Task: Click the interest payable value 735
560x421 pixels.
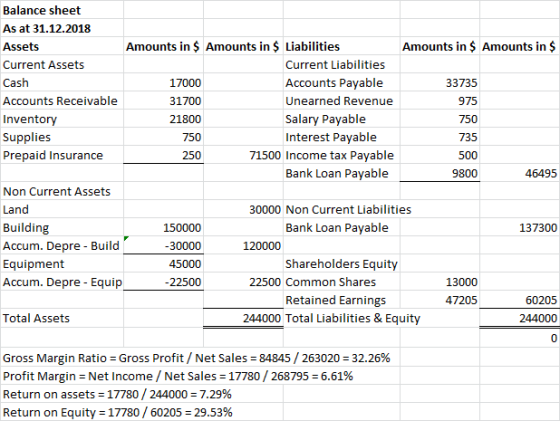Action: (x=440, y=137)
